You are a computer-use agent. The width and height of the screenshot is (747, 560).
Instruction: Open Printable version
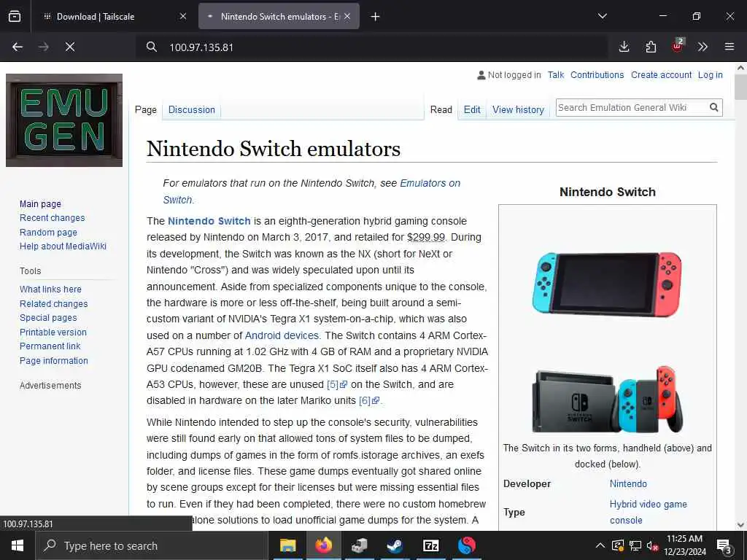pos(53,332)
